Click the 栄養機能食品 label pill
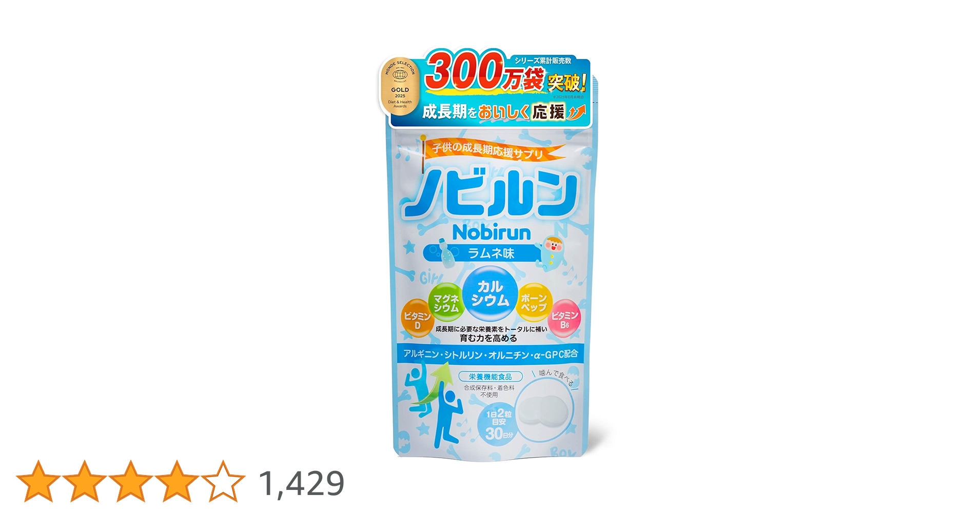Viewport: 980px width, 513px height. point(490,377)
